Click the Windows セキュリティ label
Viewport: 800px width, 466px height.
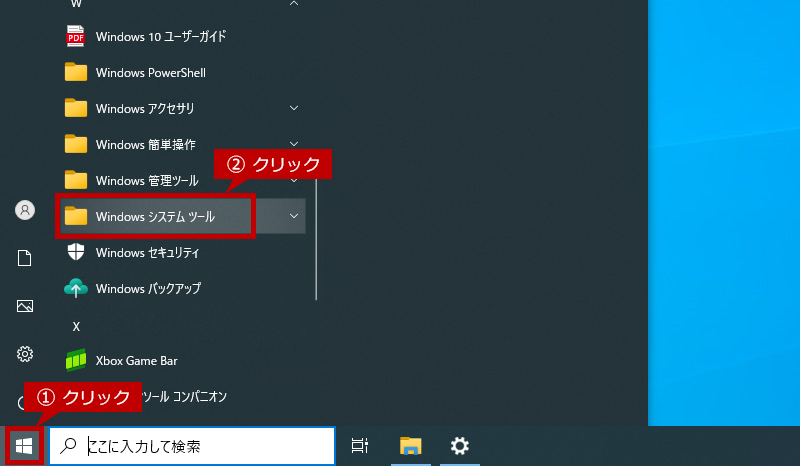tap(147, 253)
